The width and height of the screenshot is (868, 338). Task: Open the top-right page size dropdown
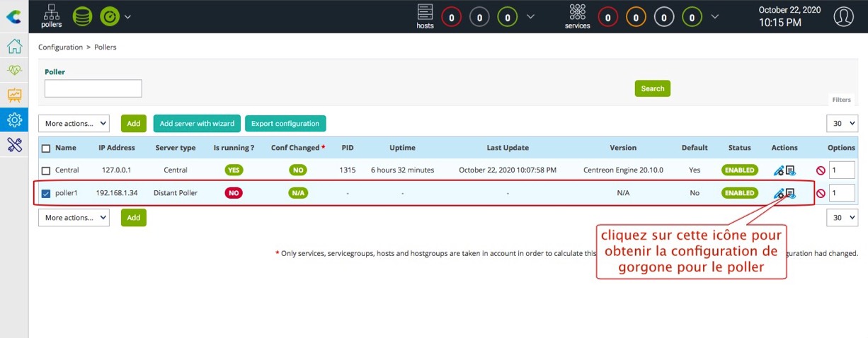click(x=842, y=124)
